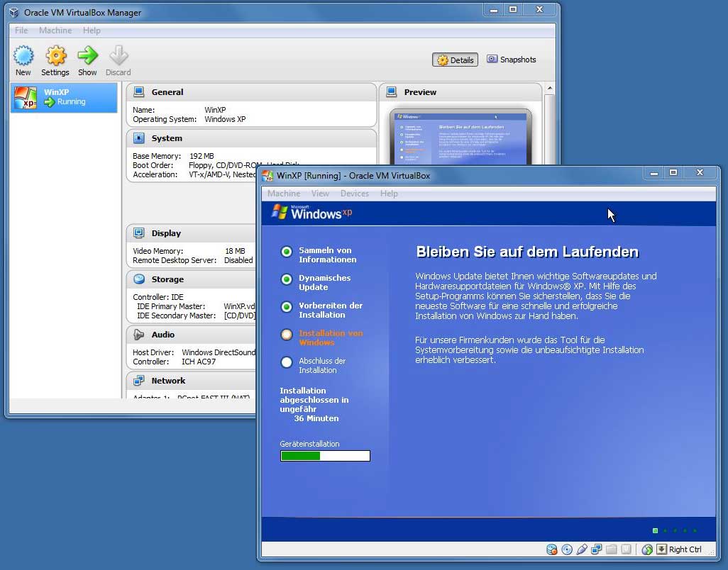The height and width of the screenshot is (570, 728).
Task: Click the Preview section header
Action: point(460,92)
